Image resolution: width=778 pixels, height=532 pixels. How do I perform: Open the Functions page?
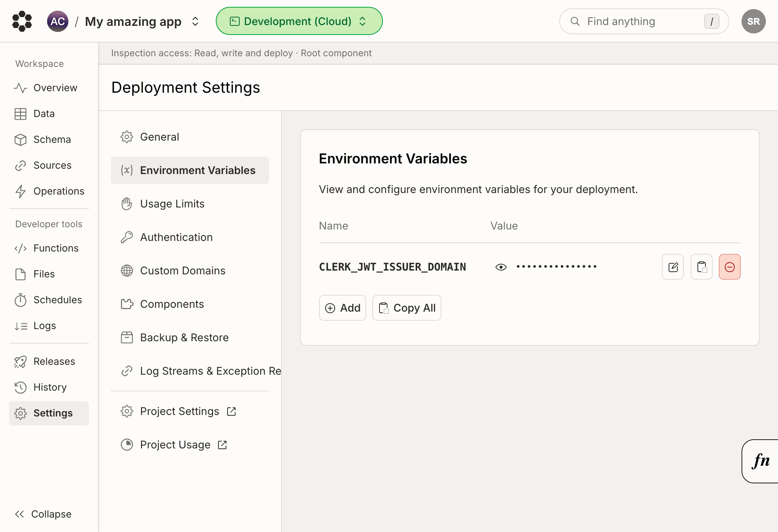pos(49,248)
